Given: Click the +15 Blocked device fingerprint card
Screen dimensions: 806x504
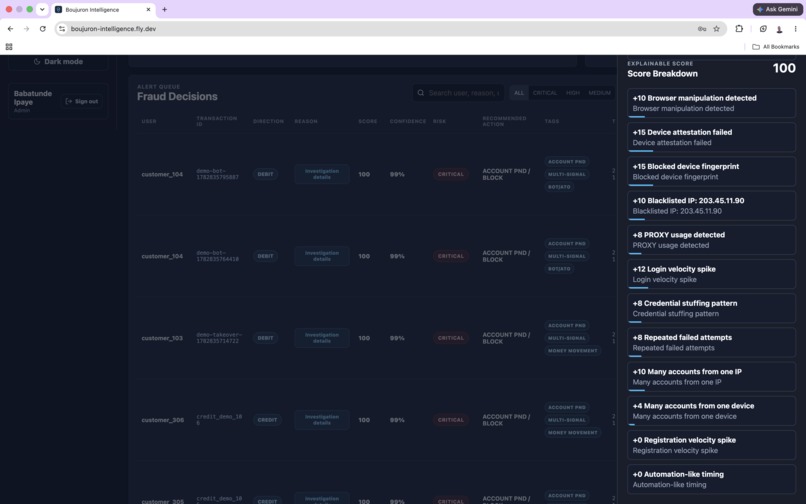Looking at the screenshot, I should 711,172.
